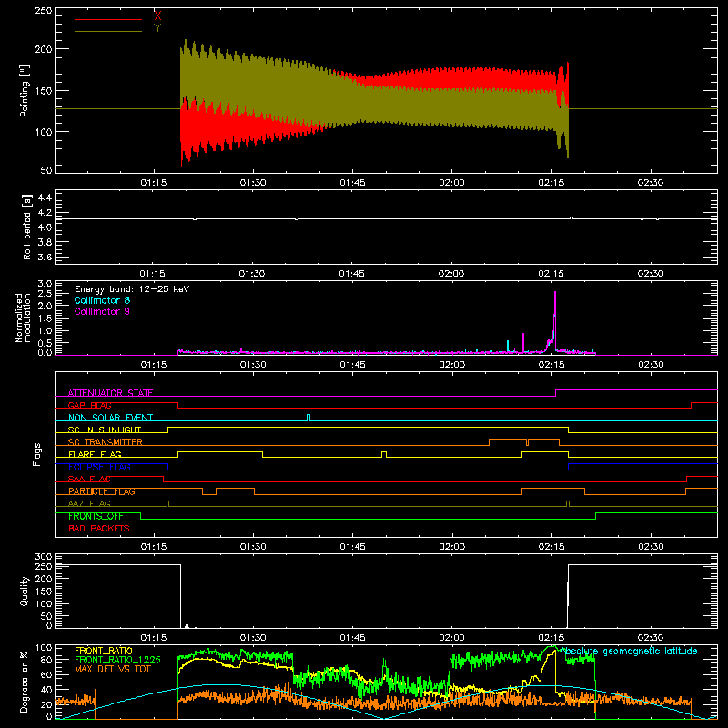Click the NON_SOLAR_EVENT cyan pulse
This screenshot has height=728, width=728.
(308, 418)
